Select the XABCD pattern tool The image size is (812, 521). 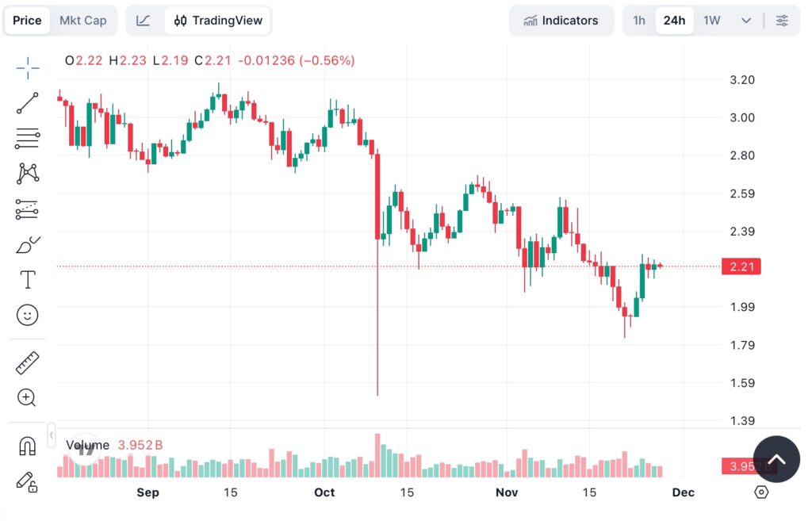(x=27, y=173)
